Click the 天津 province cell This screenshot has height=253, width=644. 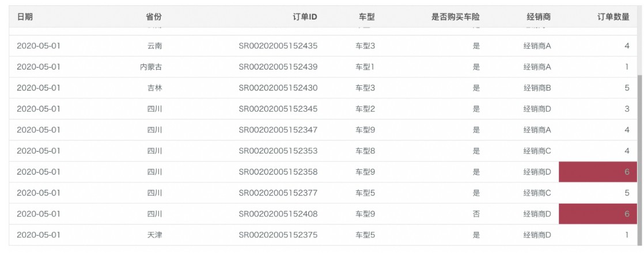pyautogui.click(x=154, y=235)
